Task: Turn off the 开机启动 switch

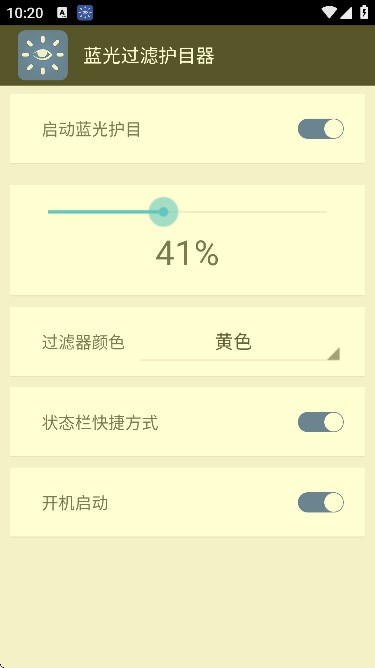Action: 320,502
